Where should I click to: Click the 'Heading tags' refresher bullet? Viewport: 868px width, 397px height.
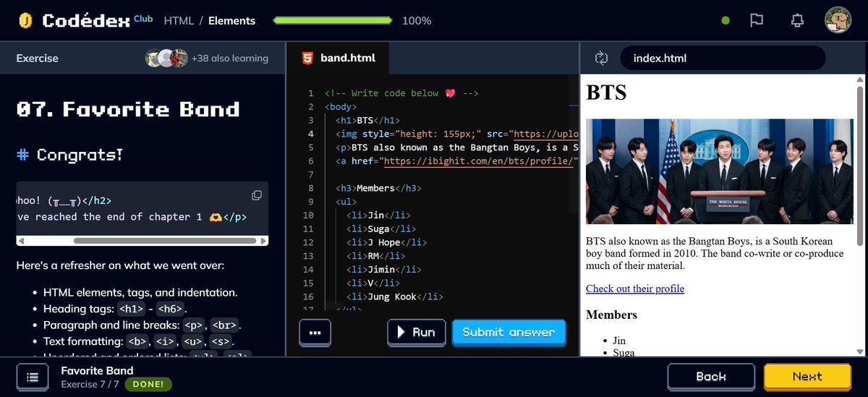click(114, 309)
